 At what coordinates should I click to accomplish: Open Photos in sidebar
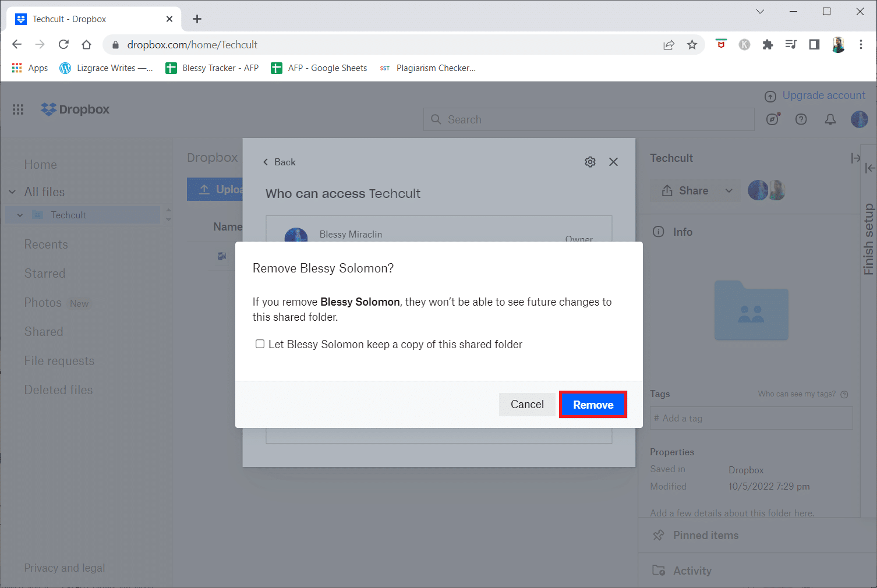coord(43,303)
